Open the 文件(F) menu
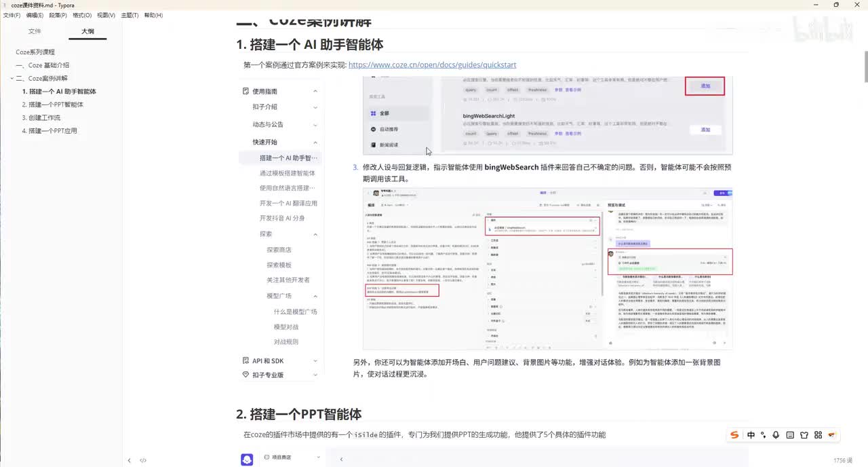 pos(12,15)
